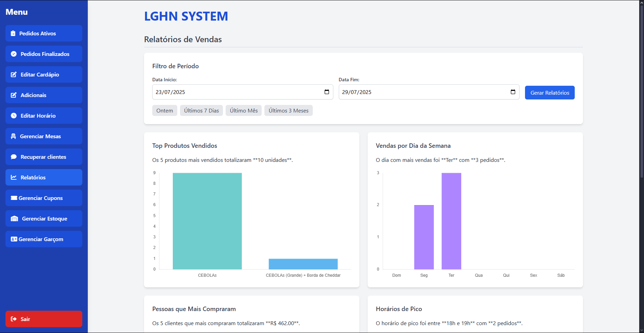The height and width of the screenshot is (333, 644).
Task: Click the warehouse icon beside Gerenciar Estoque
Action: pyautogui.click(x=14, y=218)
